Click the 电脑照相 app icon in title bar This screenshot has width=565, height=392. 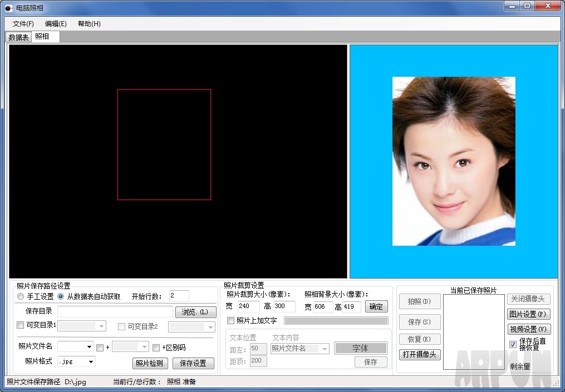coord(9,8)
